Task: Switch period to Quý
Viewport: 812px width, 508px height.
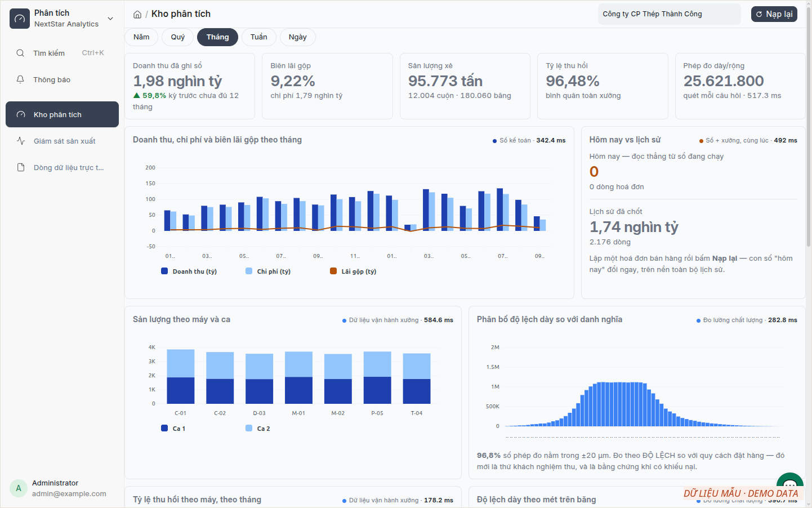Action: 178,37
